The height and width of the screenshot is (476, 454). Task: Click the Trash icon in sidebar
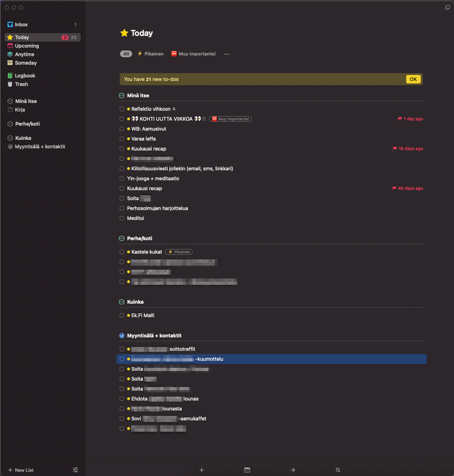point(10,84)
